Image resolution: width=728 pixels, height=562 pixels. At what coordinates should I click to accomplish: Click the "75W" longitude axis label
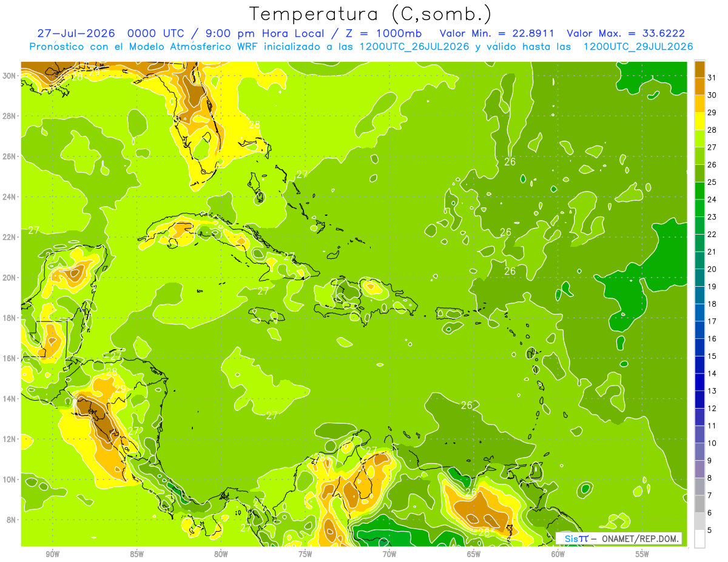(305, 554)
